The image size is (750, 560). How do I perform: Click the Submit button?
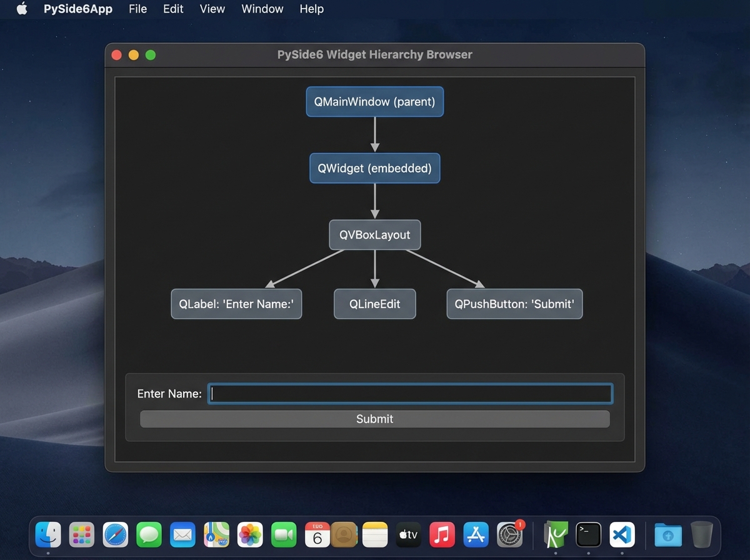click(374, 419)
